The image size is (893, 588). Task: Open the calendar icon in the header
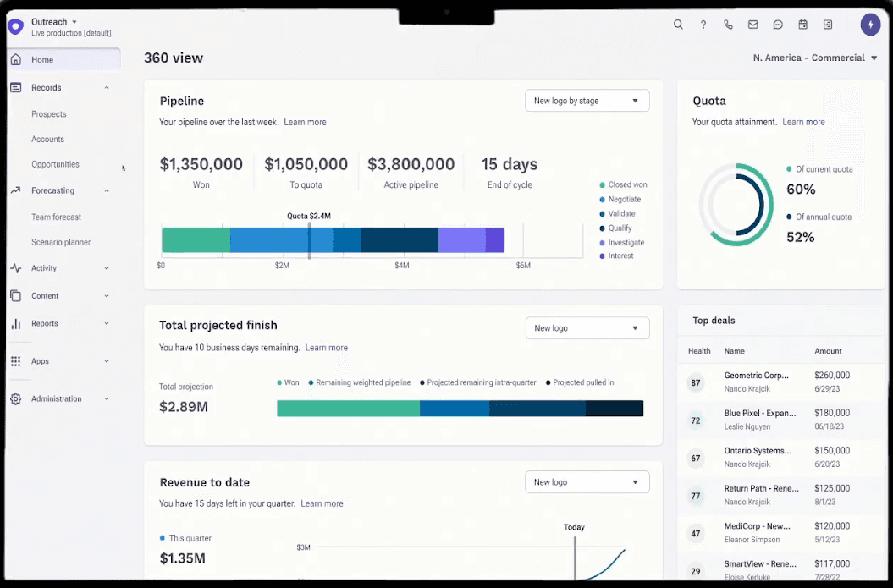pyautogui.click(x=802, y=25)
